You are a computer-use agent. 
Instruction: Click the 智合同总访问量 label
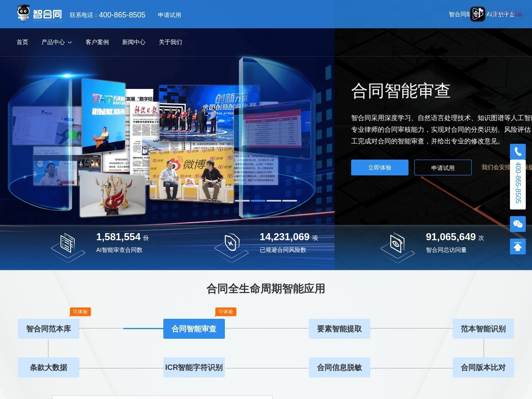coord(446,250)
